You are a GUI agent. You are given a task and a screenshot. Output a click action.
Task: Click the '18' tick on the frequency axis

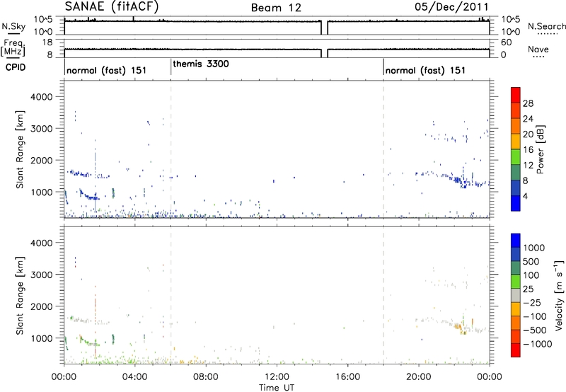[x=48, y=42]
